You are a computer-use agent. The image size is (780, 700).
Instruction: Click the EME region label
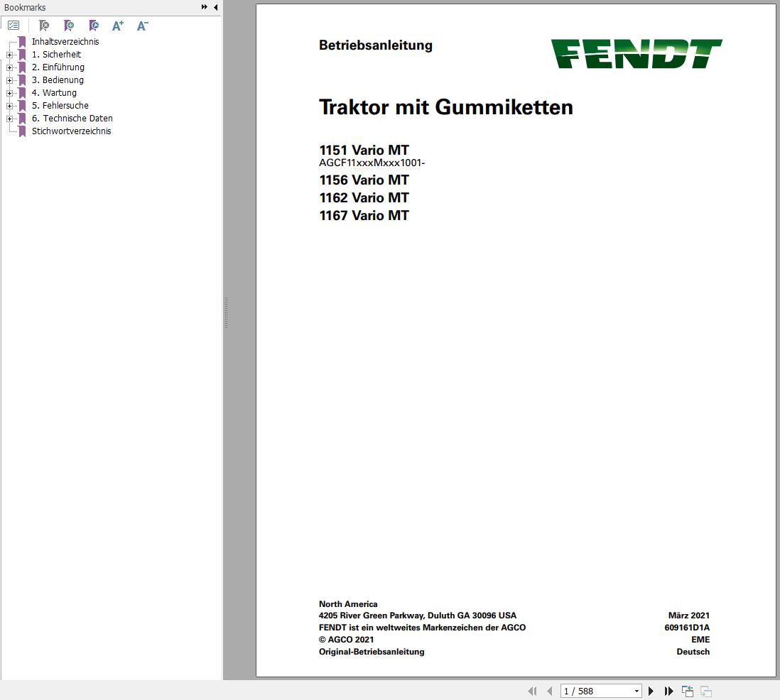pos(700,640)
